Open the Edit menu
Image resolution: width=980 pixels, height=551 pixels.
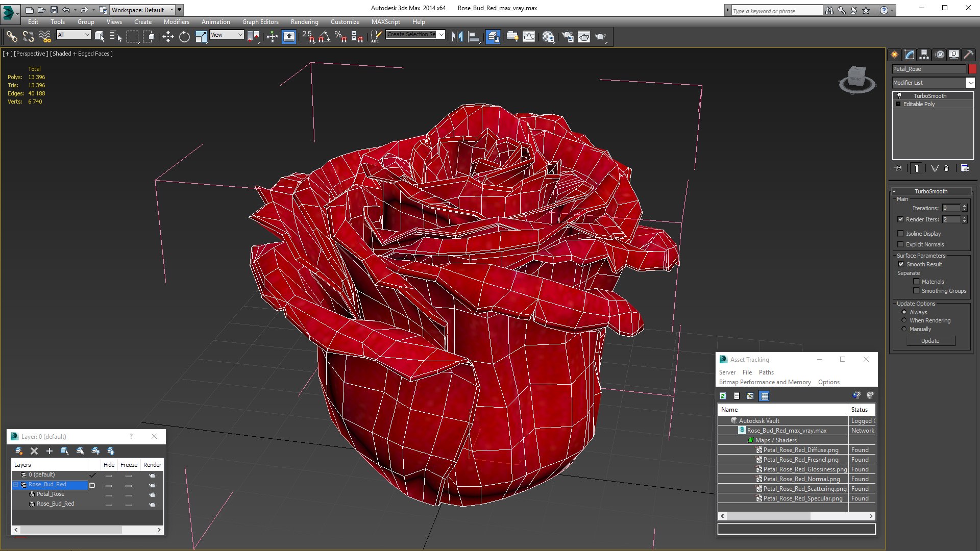pos(33,22)
